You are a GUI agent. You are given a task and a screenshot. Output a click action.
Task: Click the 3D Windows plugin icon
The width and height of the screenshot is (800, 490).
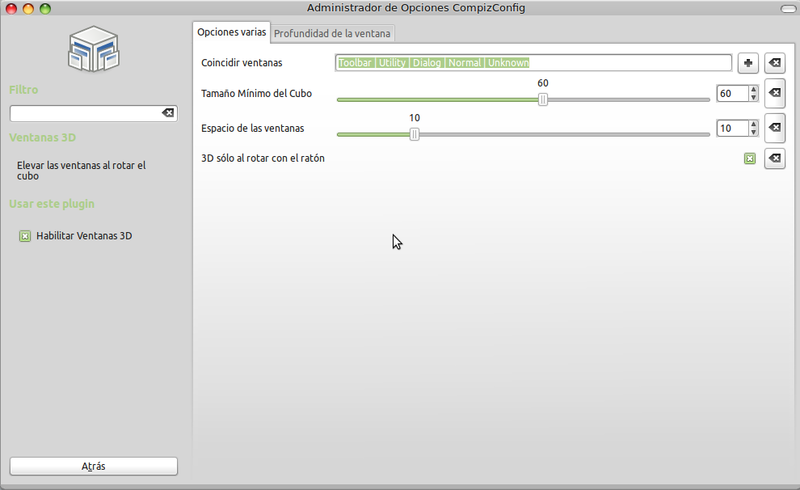point(94,50)
